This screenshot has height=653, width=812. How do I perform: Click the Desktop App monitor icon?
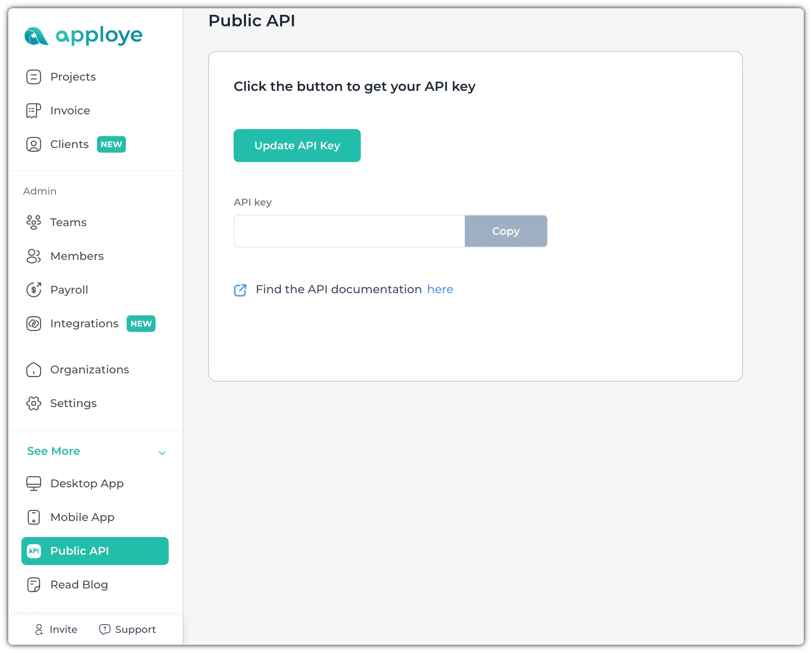(x=34, y=484)
